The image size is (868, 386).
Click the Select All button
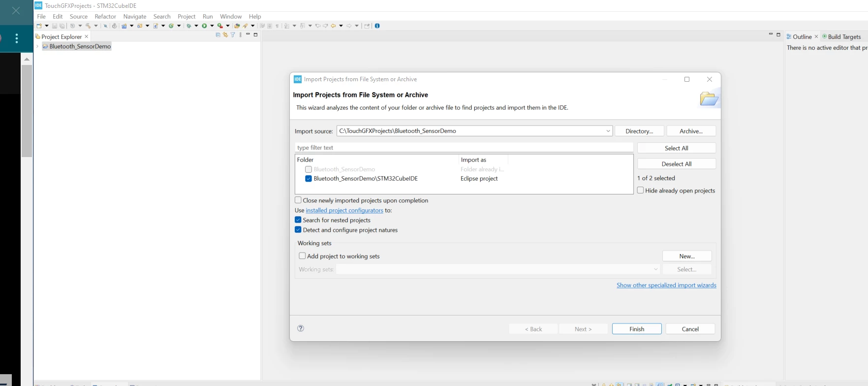click(x=677, y=148)
